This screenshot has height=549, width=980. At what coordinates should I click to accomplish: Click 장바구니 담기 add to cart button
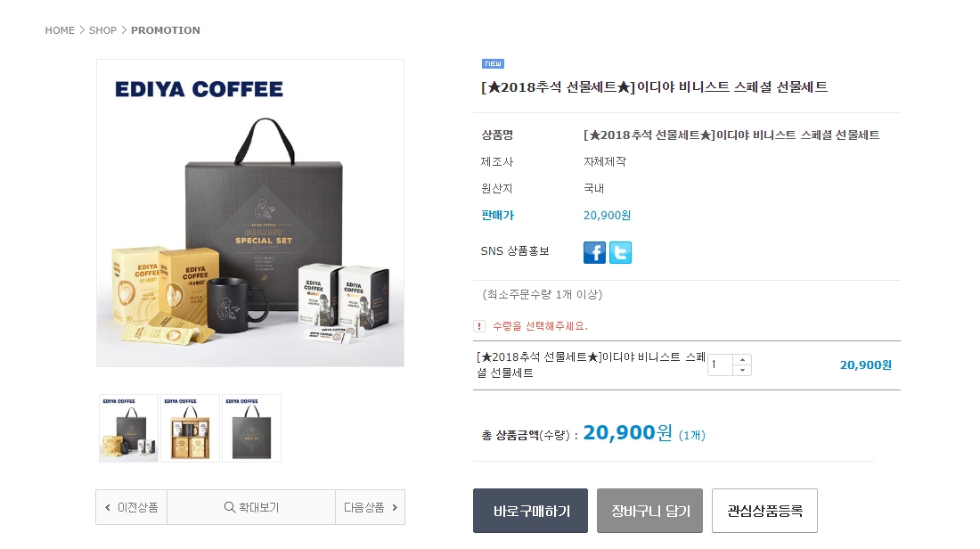(x=650, y=511)
